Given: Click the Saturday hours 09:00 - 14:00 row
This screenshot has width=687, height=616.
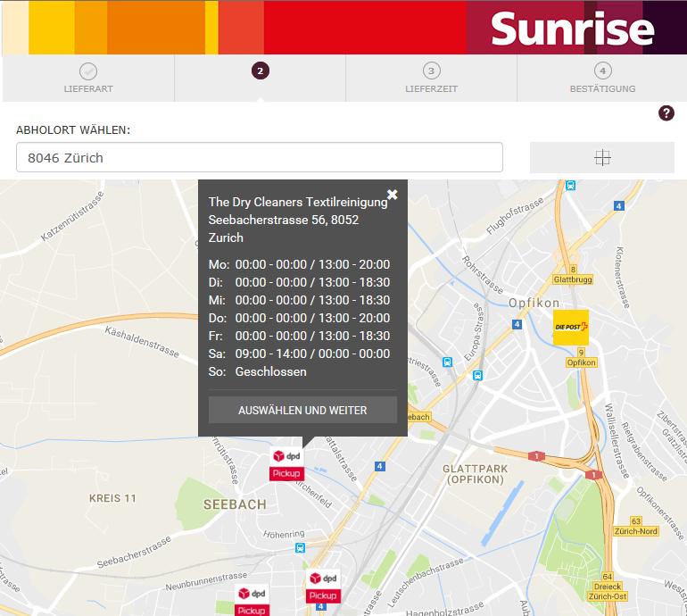Looking at the screenshot, I should point(299,354).
